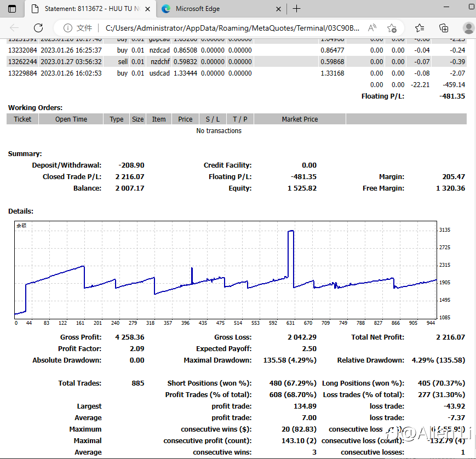The image size is (476, 459).
Task: Close the Microsoft Edge tab
Action: click(x=278, y=9)
